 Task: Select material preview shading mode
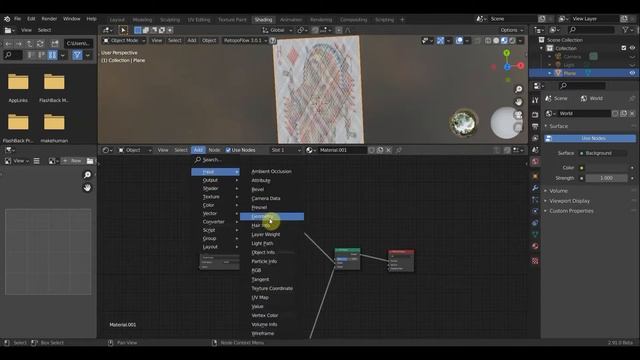[504, 40]
